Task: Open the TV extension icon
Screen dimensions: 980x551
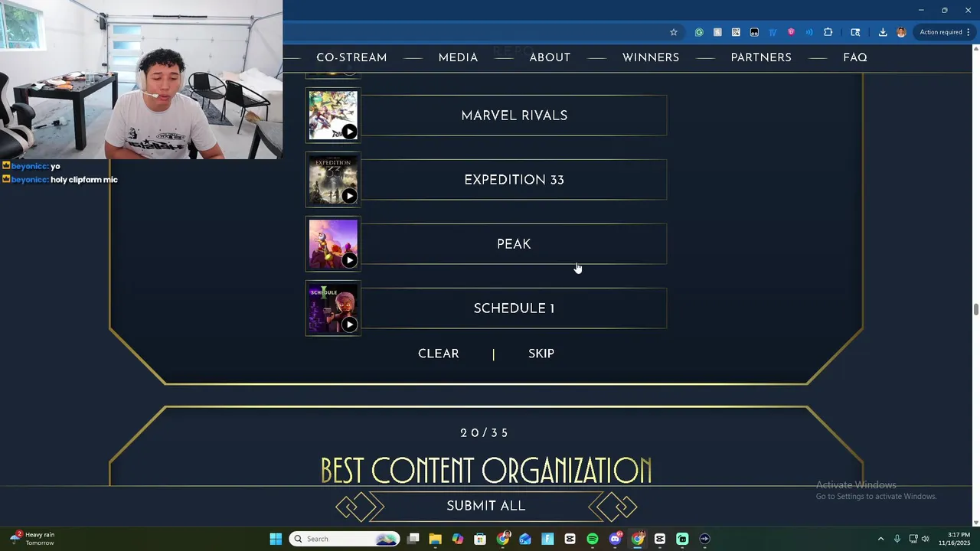Action: (773, 32)
